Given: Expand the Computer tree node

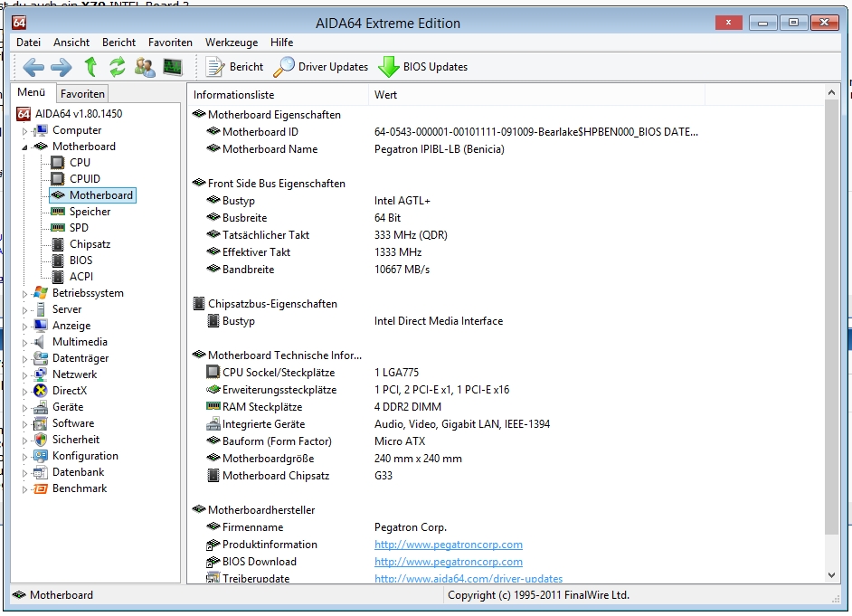Looking at the screenshot, I should coord(25,131).
